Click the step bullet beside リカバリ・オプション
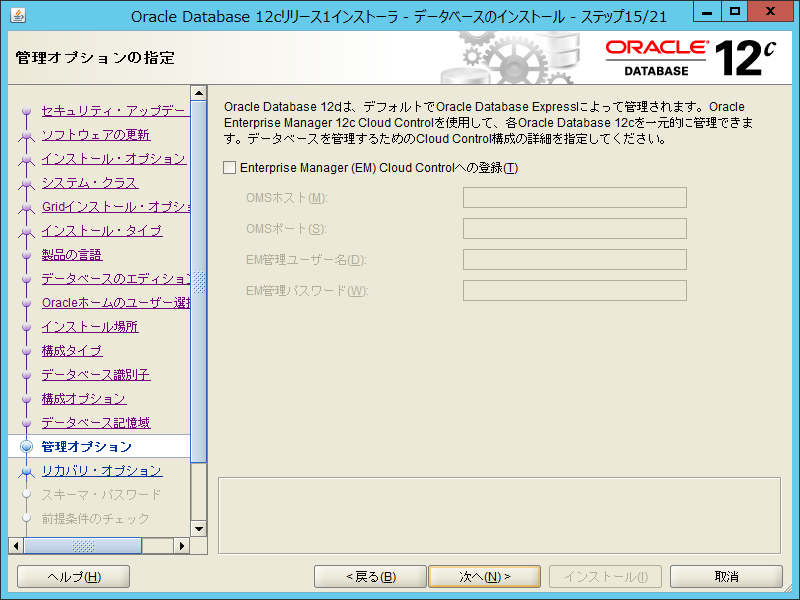Image resolution: width=800 pixels, height=600 pixels. [x=27, y=471]
